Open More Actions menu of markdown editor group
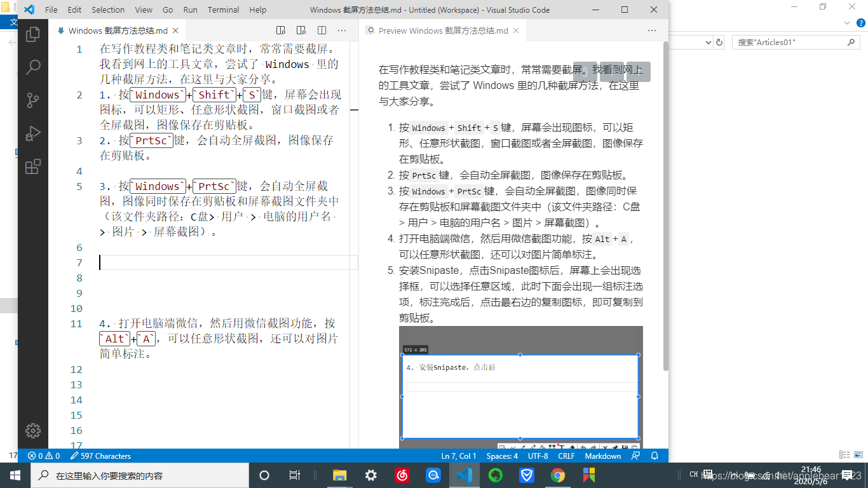 coord(342,30)
